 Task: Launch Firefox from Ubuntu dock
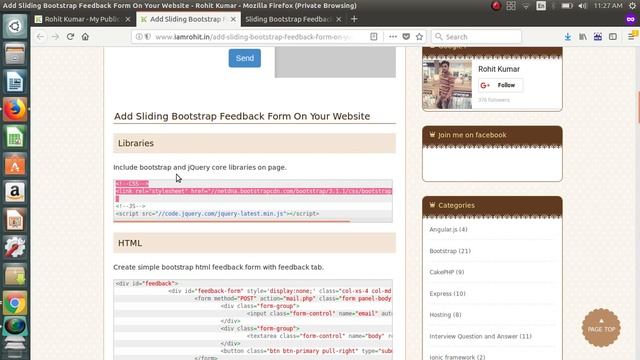pyautogui.click(x=15, y=109)
